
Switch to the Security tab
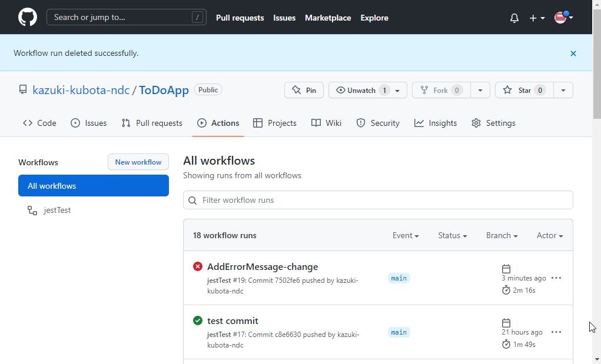click(378, 123)
